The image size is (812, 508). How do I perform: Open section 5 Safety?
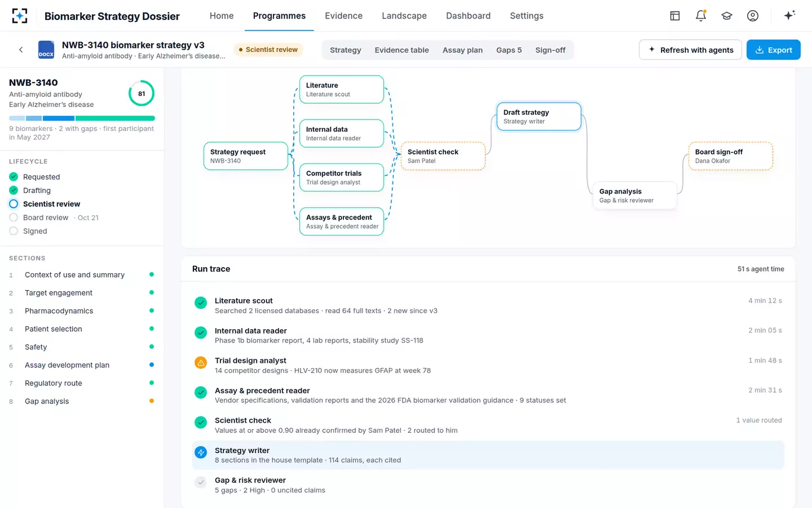pos(82,347)
